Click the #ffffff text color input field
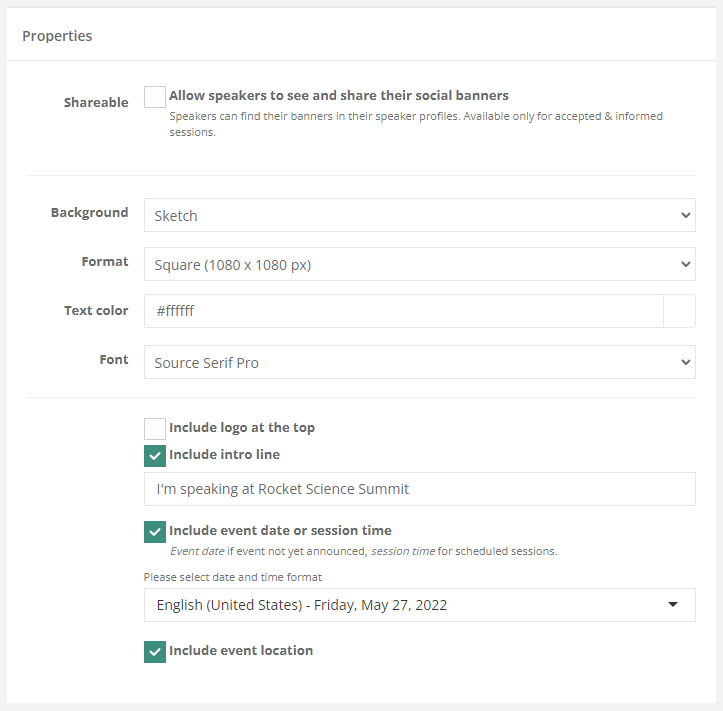 point(400,311)
